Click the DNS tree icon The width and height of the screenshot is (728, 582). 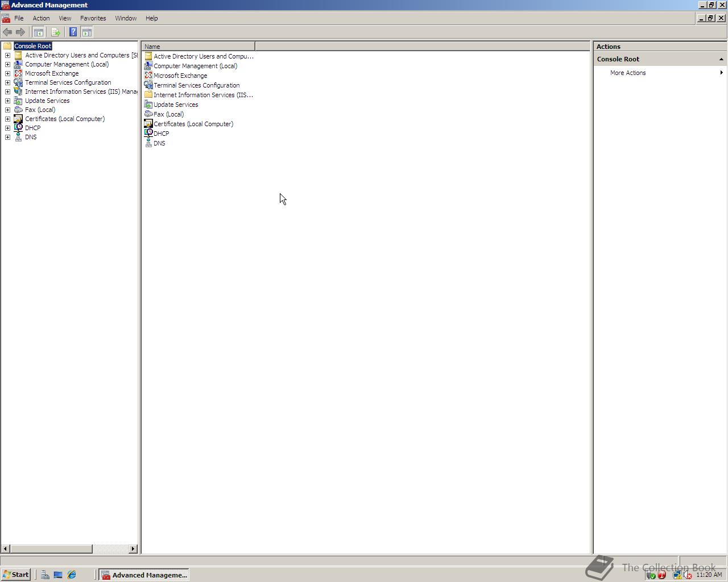point(18,137)
